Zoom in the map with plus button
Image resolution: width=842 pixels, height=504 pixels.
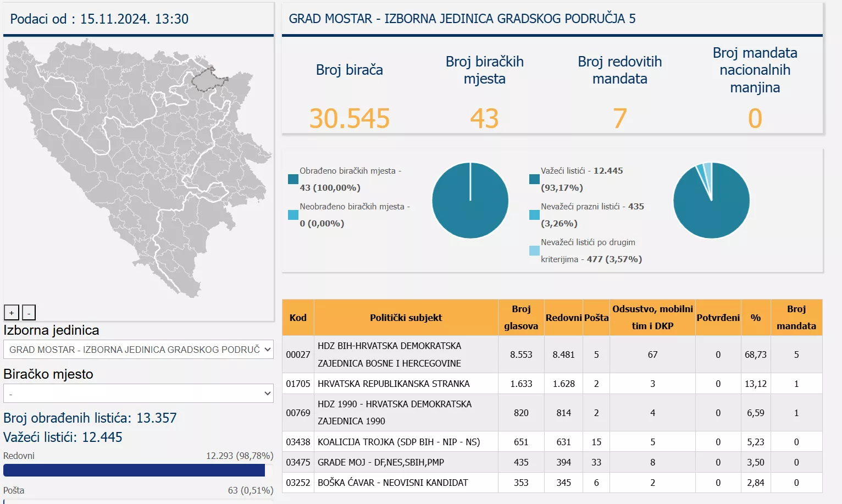tap(12, 313)
